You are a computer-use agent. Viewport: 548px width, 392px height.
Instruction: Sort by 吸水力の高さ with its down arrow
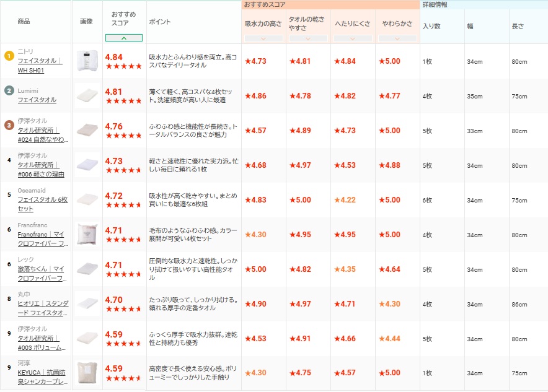click(x=263, y=38)
